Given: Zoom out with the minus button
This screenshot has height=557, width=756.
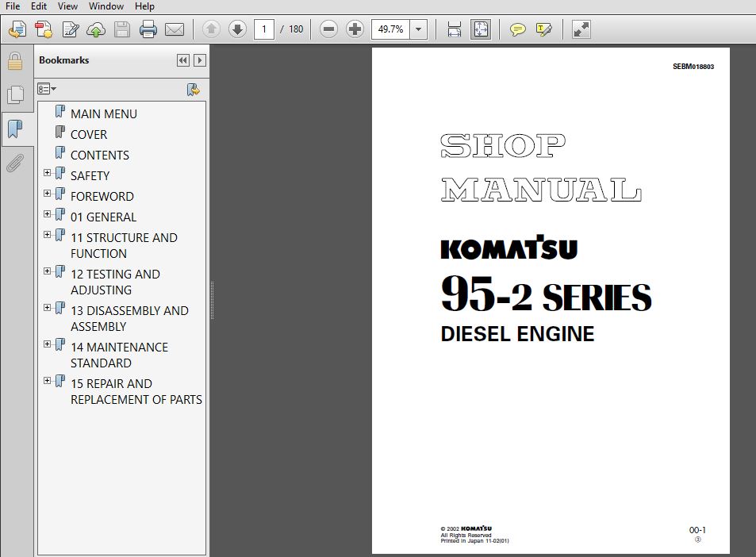Looking at the screenshot, I should 329,29.
